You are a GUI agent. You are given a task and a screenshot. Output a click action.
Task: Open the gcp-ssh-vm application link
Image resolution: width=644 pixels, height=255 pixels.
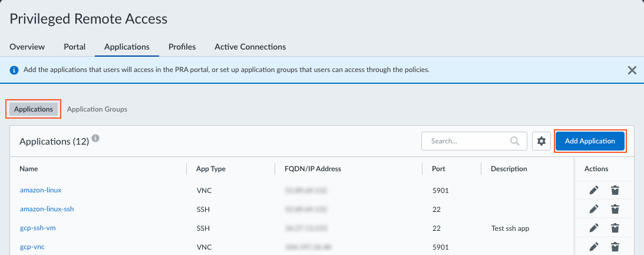click(38, 228)
